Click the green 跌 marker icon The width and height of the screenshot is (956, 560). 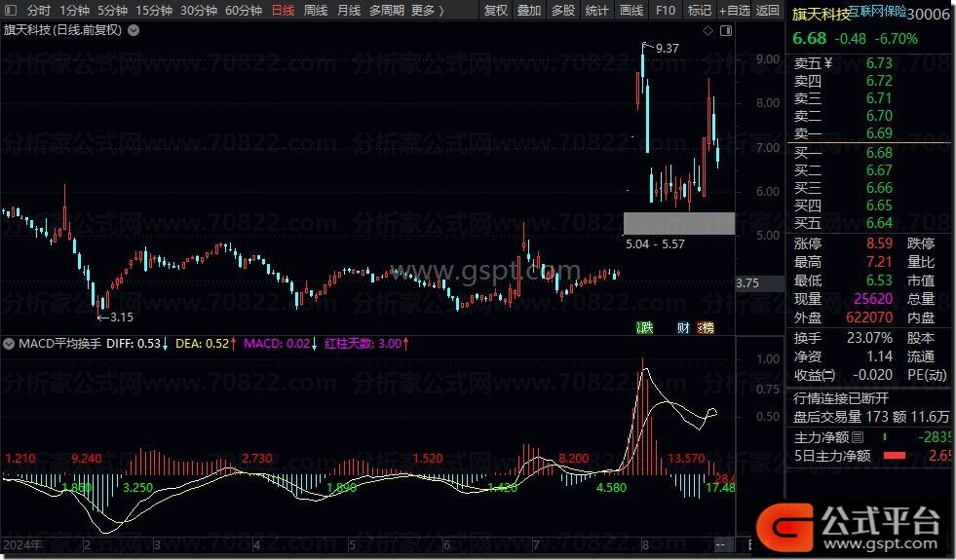(x=644, y=328)
